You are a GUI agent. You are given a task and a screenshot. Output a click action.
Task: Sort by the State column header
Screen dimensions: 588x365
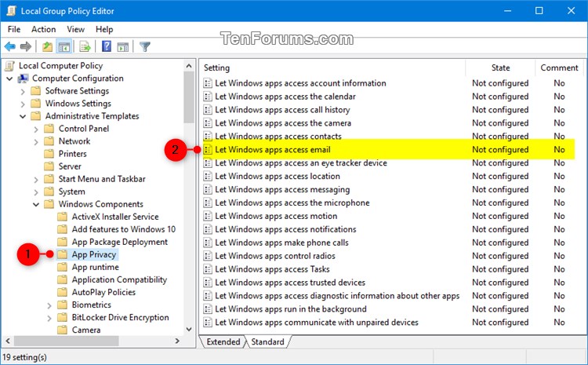(x=500, y=68)
